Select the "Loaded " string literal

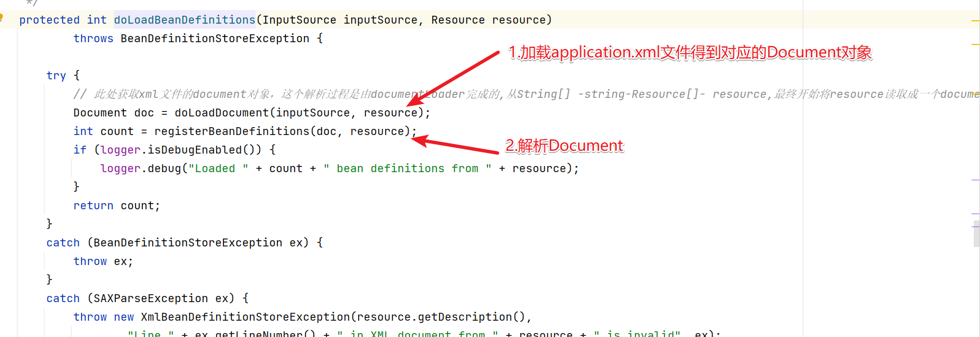pos(218,168)
